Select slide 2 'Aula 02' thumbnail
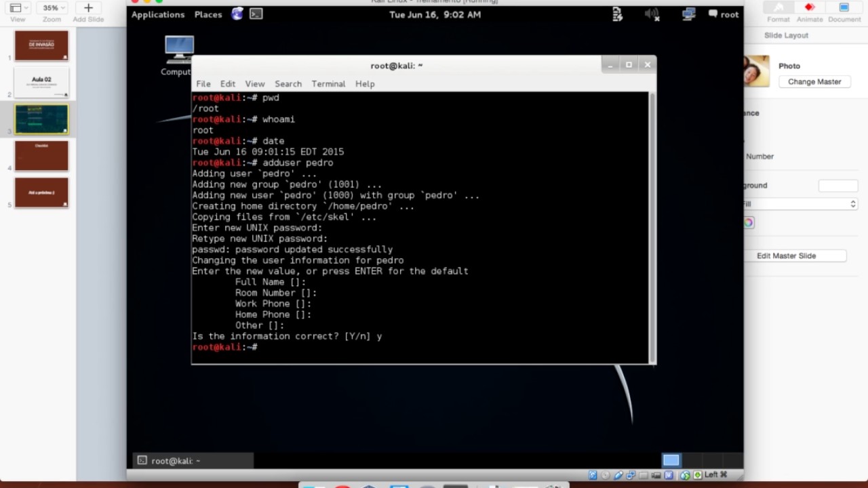 point(41,83)
